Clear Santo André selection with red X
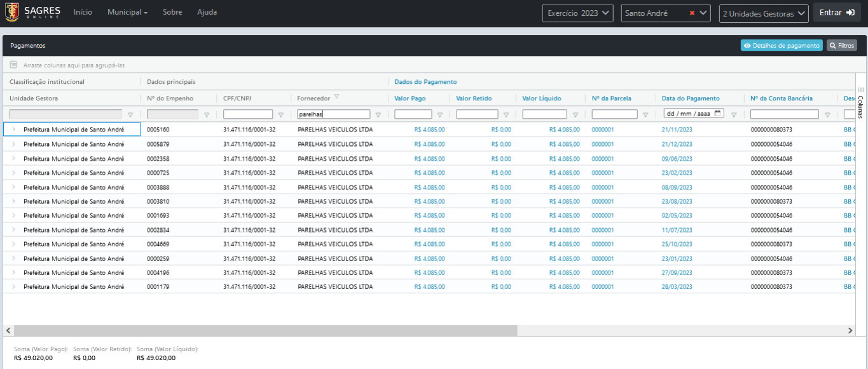The width and height of the screenshot is (868, 369). (692, 13)
